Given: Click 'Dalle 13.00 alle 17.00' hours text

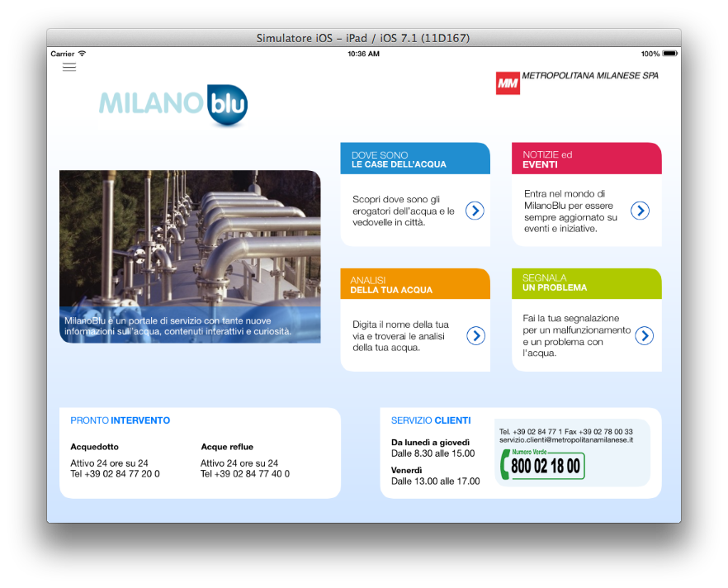Looking at the screenshot, I should [436, 481].
